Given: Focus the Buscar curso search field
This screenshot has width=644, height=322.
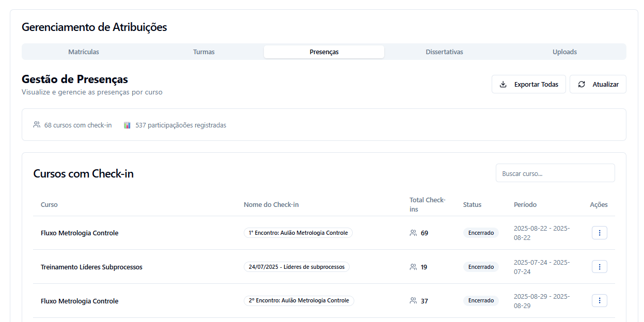Looking at the screenshot, I should [555, 173].
